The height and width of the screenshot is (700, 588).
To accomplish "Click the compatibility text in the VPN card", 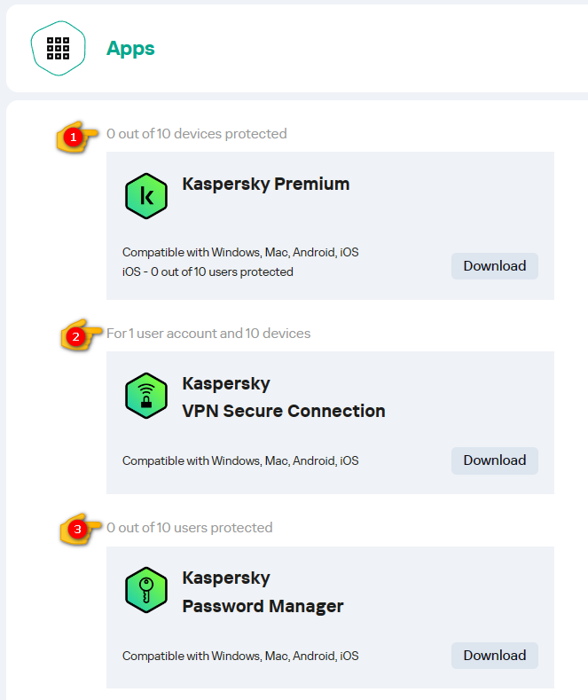I will click(x=240, y=460).
